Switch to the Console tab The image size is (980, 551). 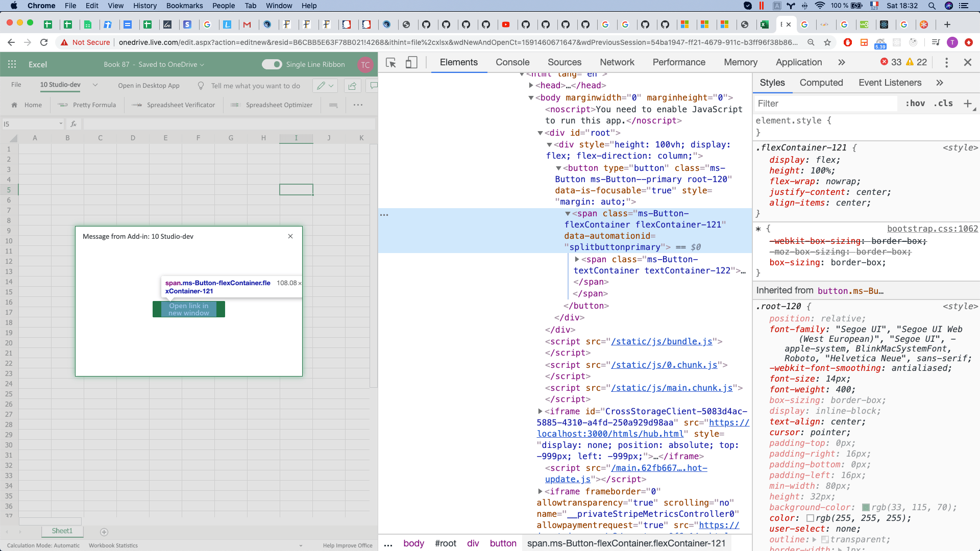click(512, 62)
